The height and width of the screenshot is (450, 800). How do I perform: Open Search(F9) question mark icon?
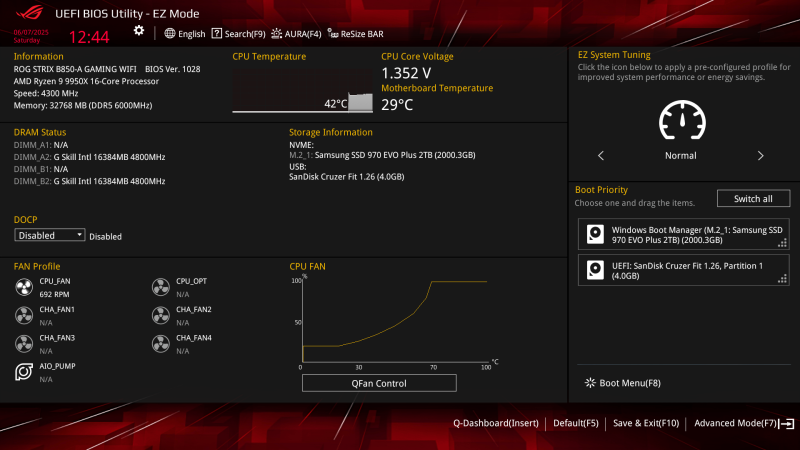pos(216,33)
